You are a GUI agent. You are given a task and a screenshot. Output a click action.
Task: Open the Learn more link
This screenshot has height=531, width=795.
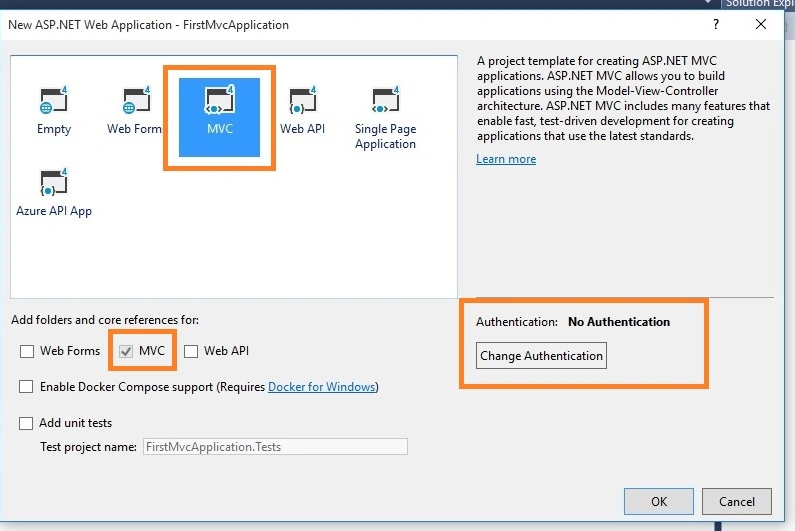coord(506,159)
